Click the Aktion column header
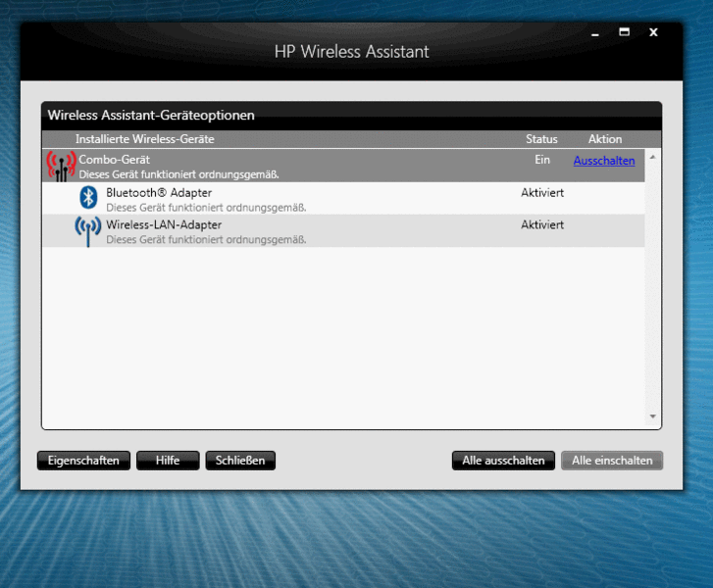The image size is (713, 588). (605, 139)
